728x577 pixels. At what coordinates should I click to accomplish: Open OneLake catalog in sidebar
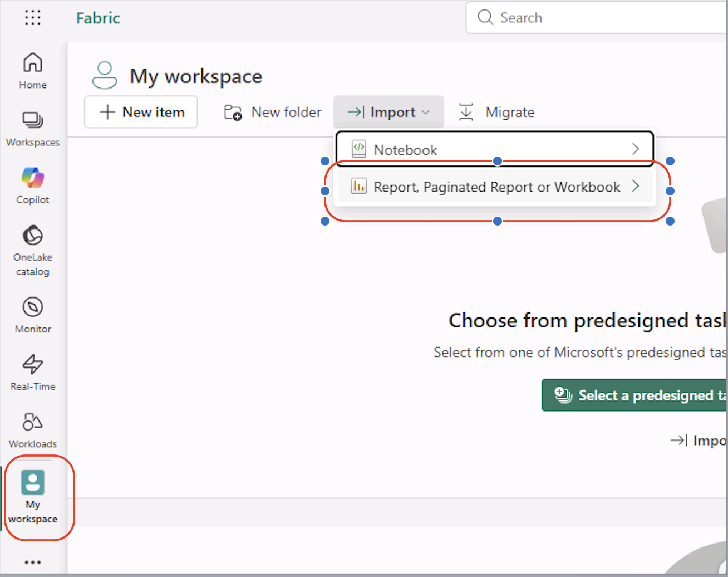pos(33,250)
